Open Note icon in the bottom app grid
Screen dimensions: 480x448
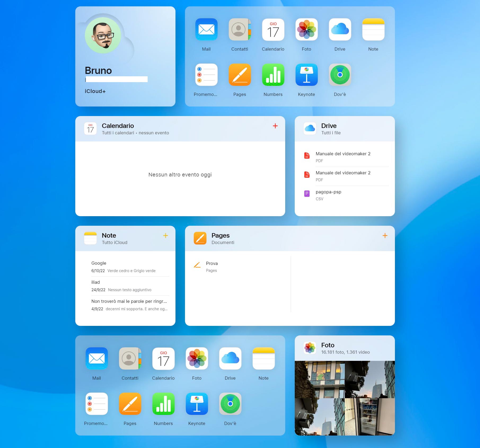(263, 358)
